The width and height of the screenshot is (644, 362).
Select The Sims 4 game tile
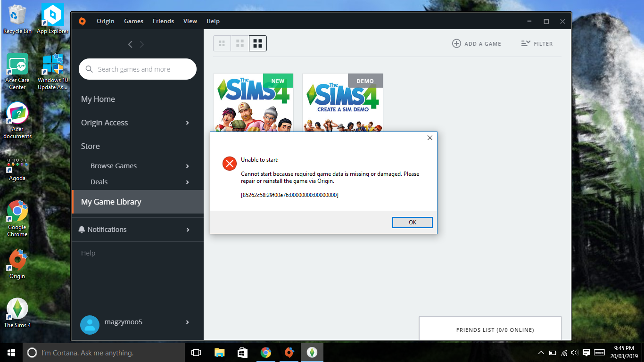tap(253, 103)
